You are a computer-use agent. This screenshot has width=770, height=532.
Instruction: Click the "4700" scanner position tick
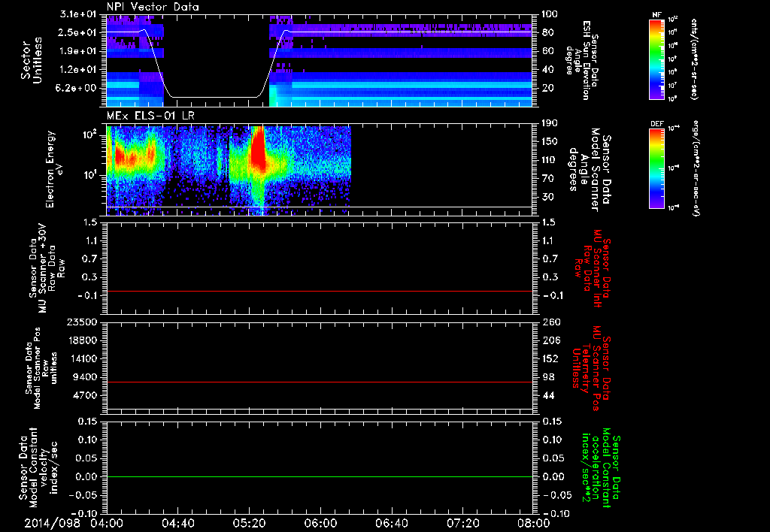click(86, 395)
